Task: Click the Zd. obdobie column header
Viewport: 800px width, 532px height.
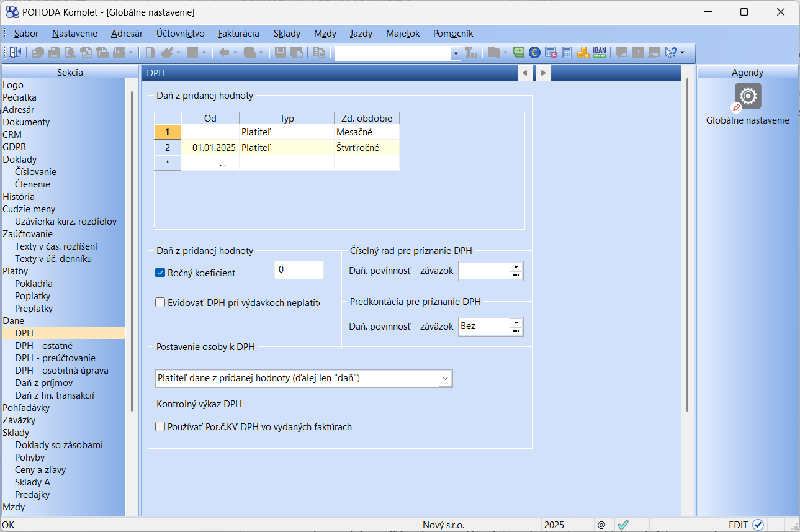Action: pyautogui.click(x=367, y=118)
